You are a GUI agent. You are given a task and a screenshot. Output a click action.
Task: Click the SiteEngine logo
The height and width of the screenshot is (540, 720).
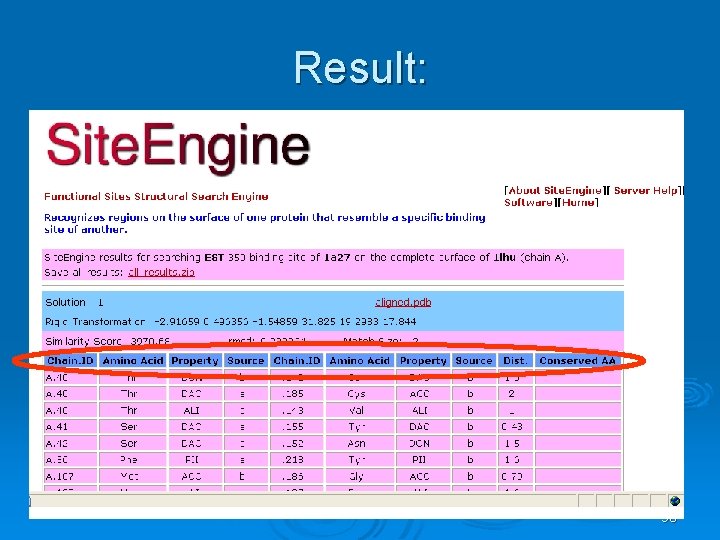tap(178, 147)
